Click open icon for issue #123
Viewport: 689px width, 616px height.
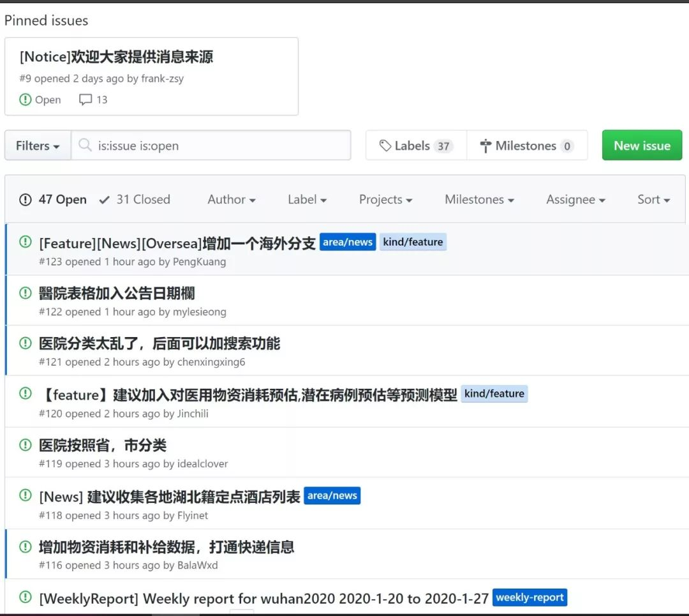[26, 242]
